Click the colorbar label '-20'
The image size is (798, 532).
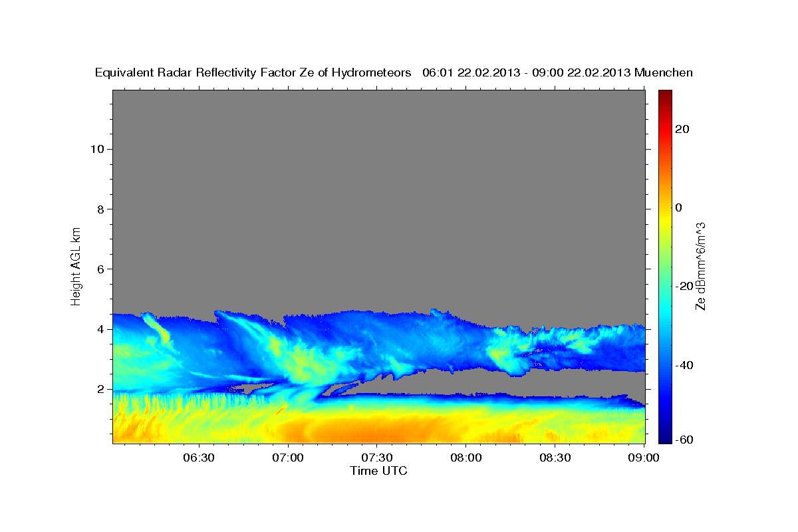[683, 286]
